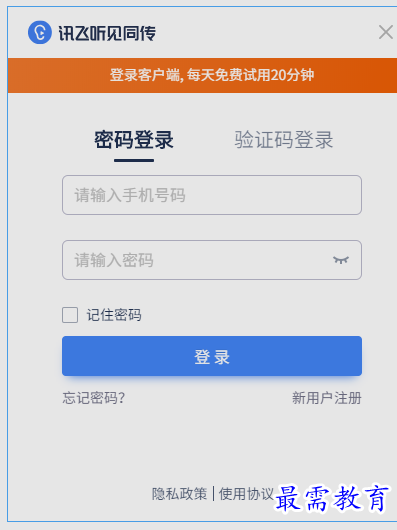Focus the 请输入密码 input field
Viewport: 397px width, 530px height.
[x=212, y=260]
